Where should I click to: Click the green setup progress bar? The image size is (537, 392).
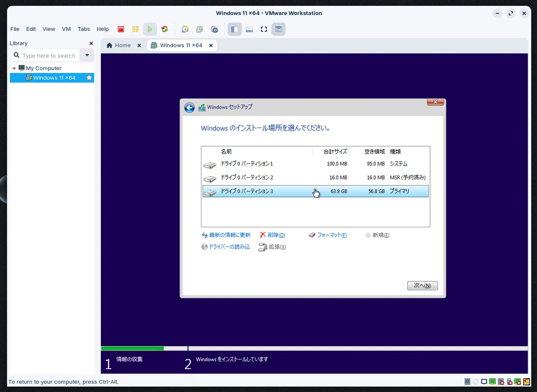click(132, 348)
